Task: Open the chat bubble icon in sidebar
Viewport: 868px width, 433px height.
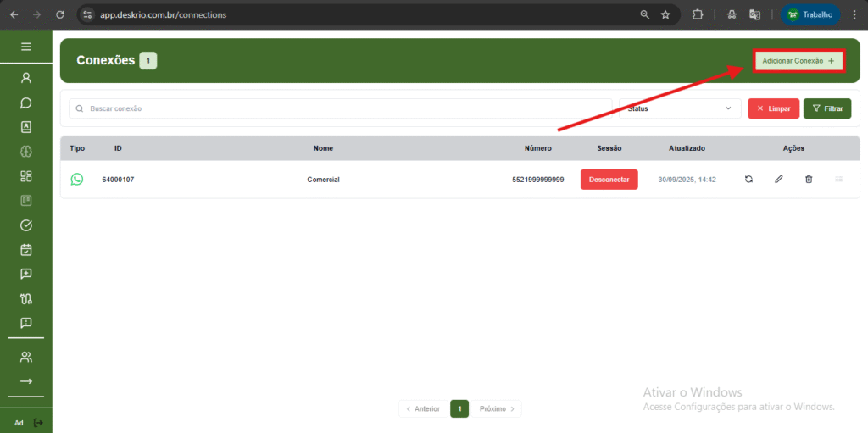Action: click(x=25, y=103)
